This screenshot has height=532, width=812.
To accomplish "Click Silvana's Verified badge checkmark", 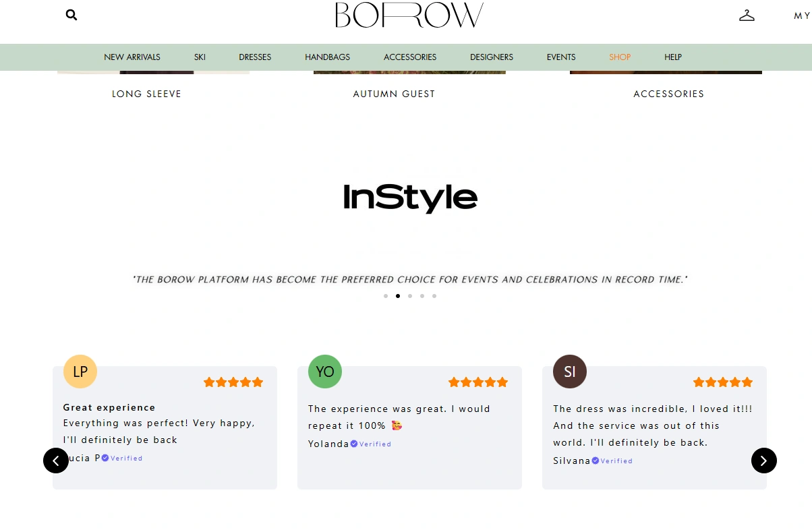I will coord(595,461).
